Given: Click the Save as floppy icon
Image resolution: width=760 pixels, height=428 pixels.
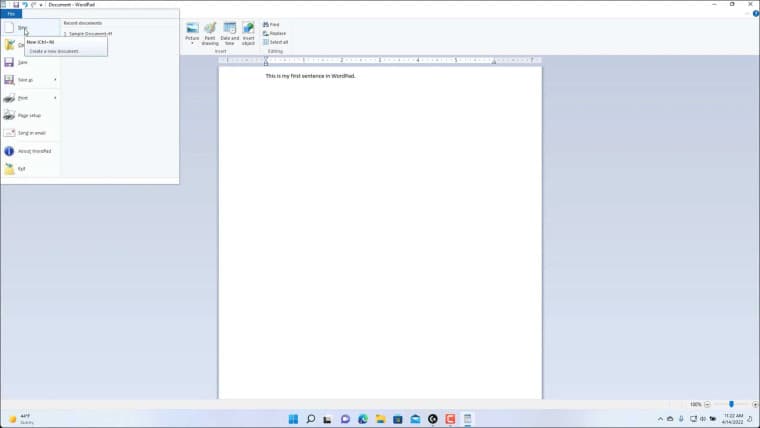Looking at the screenshot, I should 9,80.
